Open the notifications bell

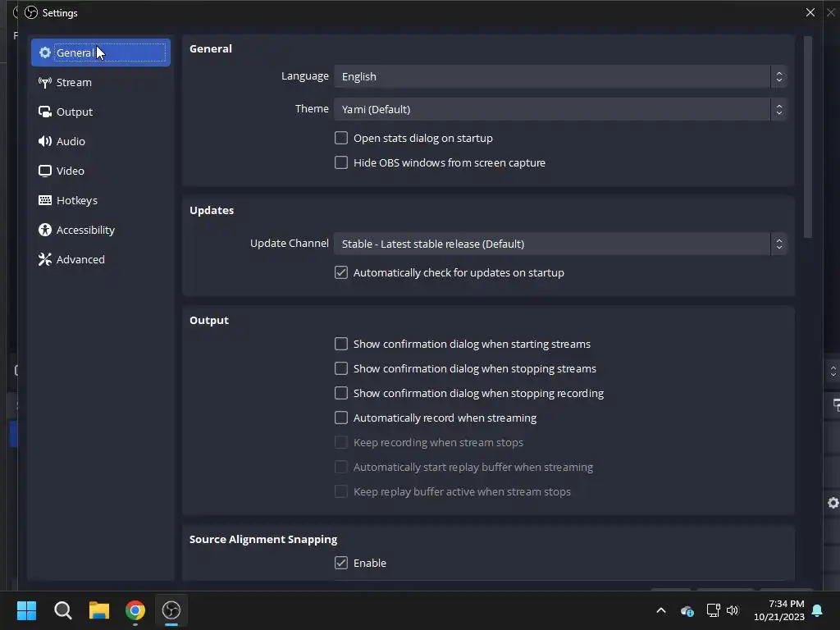pos(818,610)
